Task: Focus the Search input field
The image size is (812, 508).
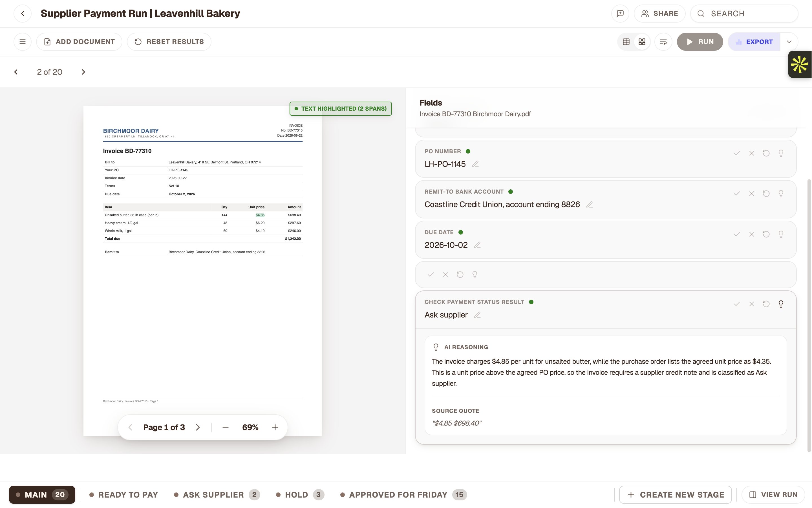Action: coord(744,14)
